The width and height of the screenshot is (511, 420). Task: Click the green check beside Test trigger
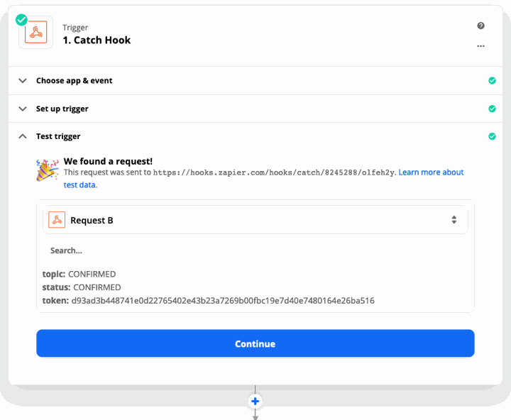pos(492,136)
